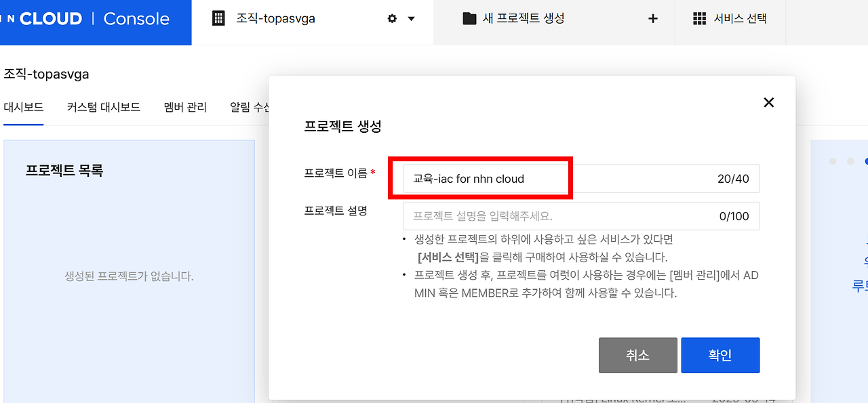
Task: Click NHN Cloud Console logo
Action: 85,19
